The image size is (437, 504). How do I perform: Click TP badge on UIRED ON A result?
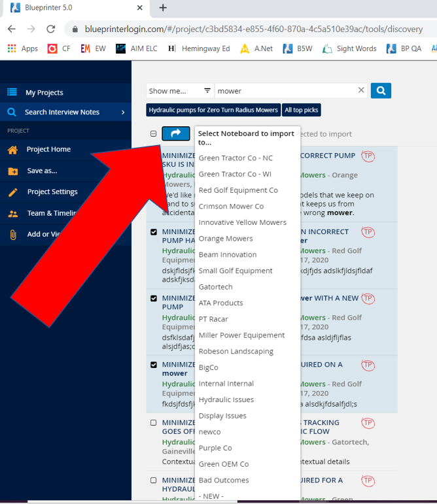point(368,365)
